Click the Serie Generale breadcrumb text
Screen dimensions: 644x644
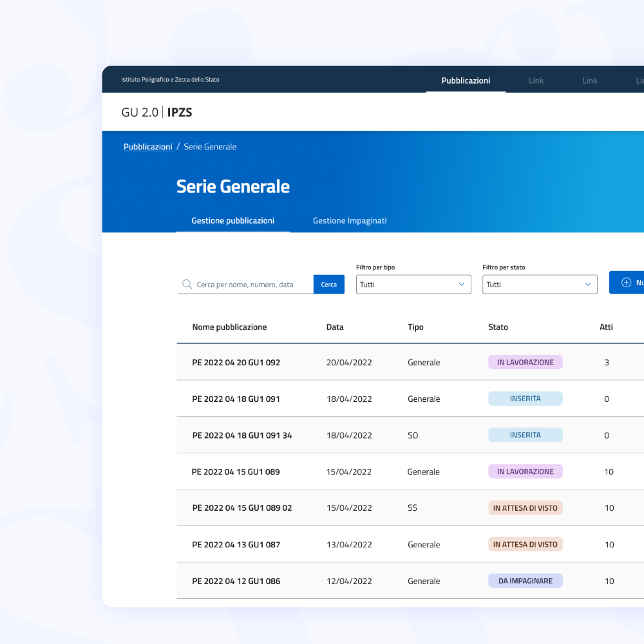pyautogui.click(x=210, y=147)
